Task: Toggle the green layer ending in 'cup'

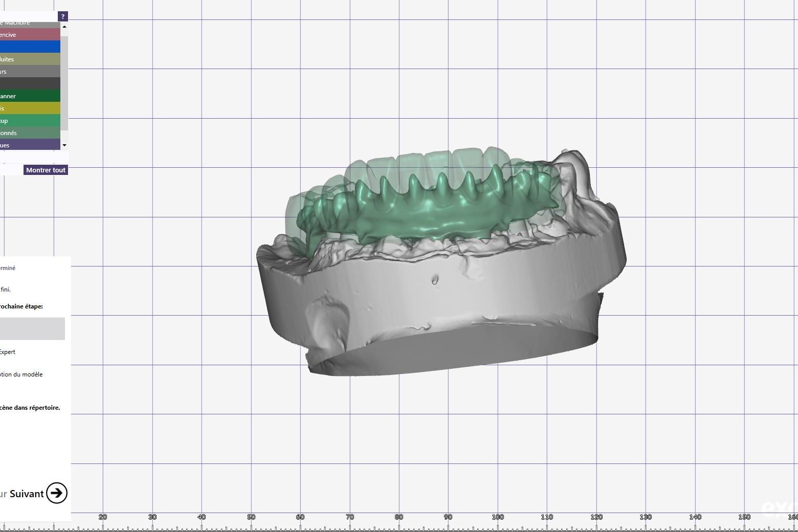Action: tap(30, 121)
